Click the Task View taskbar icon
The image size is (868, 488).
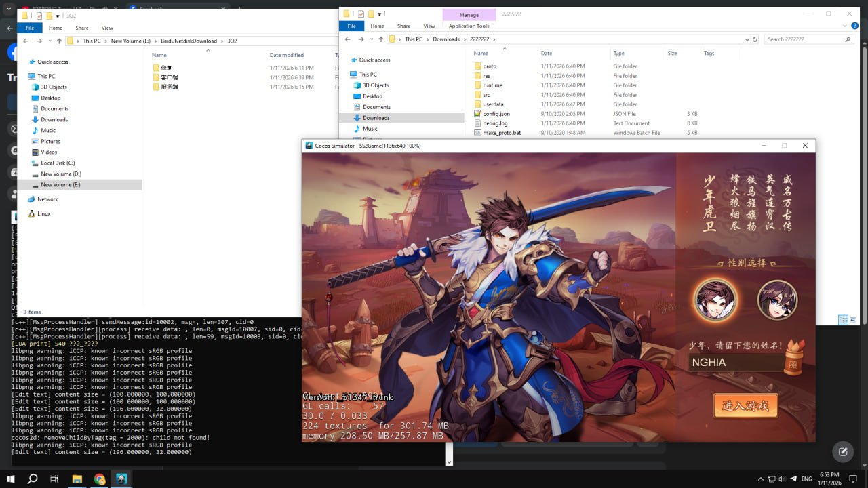click(x=54, y=479)
